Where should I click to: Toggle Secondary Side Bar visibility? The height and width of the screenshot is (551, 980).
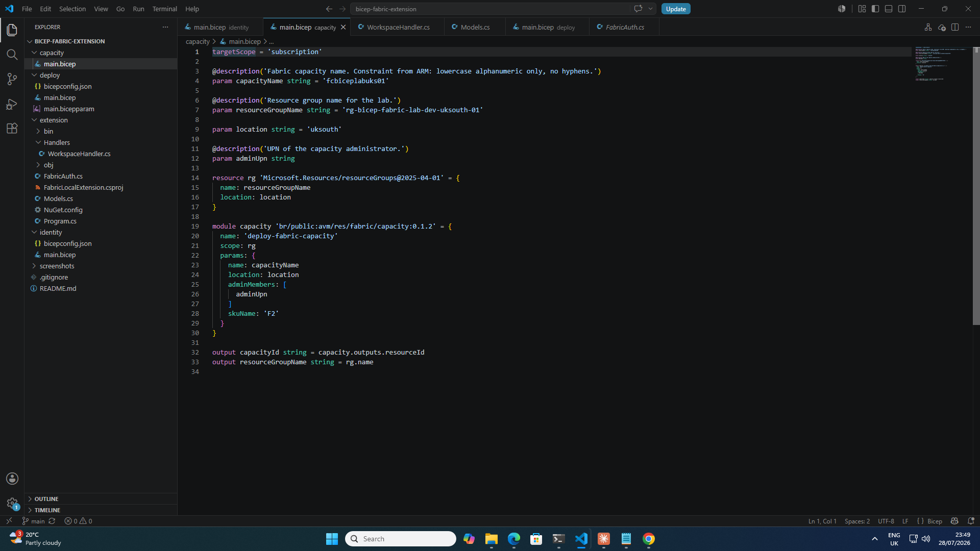(902, 9)
